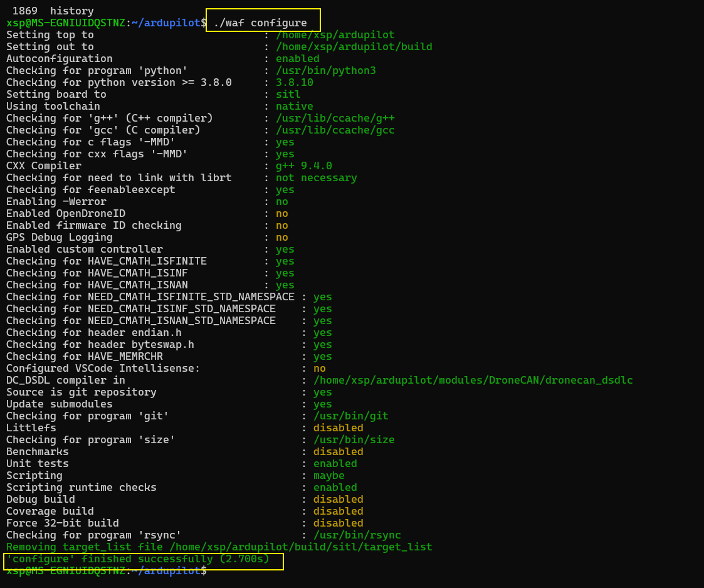Click the /usr/bin/git path
The image size is (704, 588).
coord(350,416)
